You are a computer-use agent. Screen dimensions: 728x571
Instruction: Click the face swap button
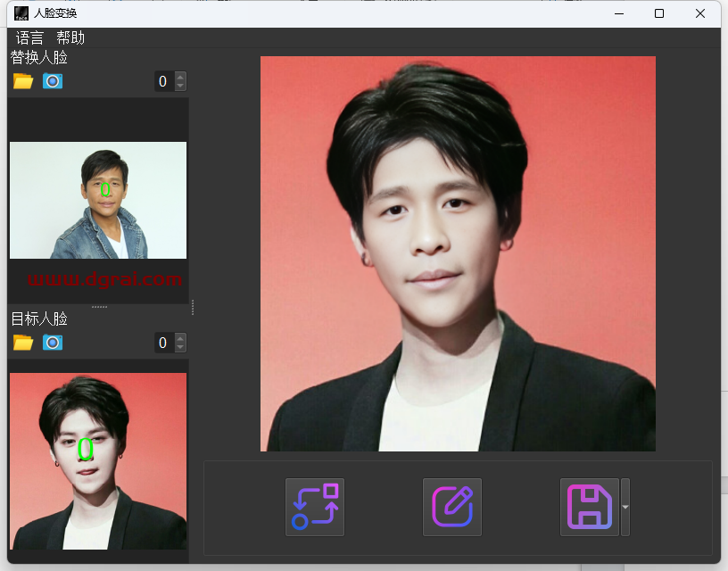315,507
